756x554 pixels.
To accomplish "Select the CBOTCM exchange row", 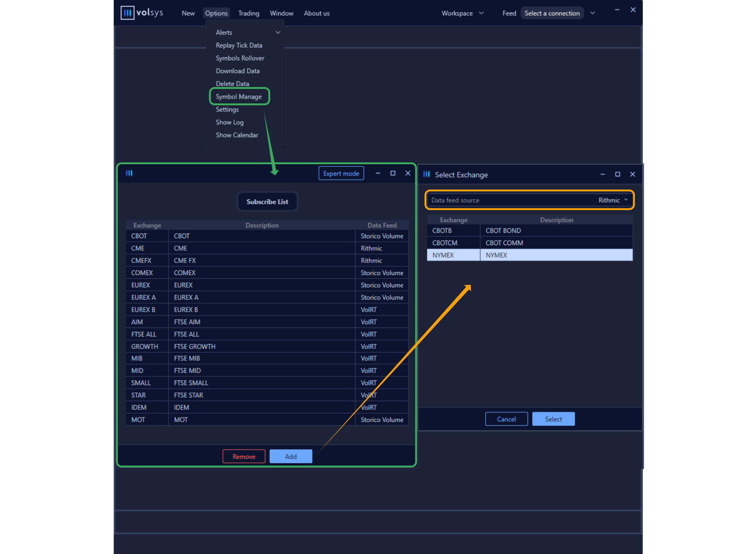I will [530, 243].
